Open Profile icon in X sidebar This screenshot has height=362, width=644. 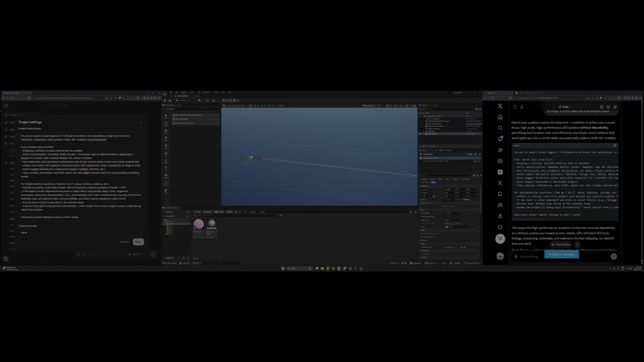click(x=500, y=216)
